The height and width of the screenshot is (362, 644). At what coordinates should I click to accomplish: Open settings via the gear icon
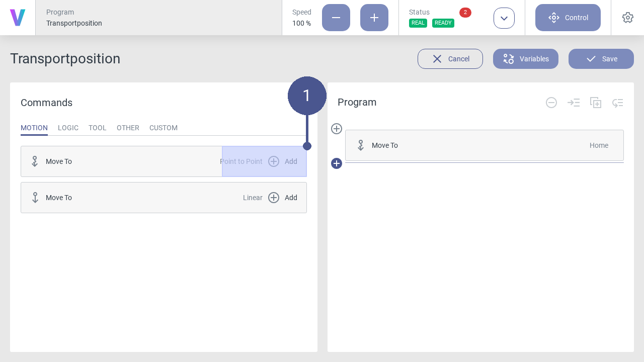[x=628, y=18]
